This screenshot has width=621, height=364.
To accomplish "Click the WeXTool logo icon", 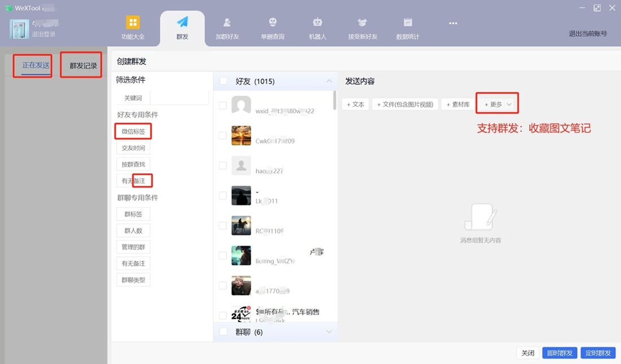I will 8,8.
